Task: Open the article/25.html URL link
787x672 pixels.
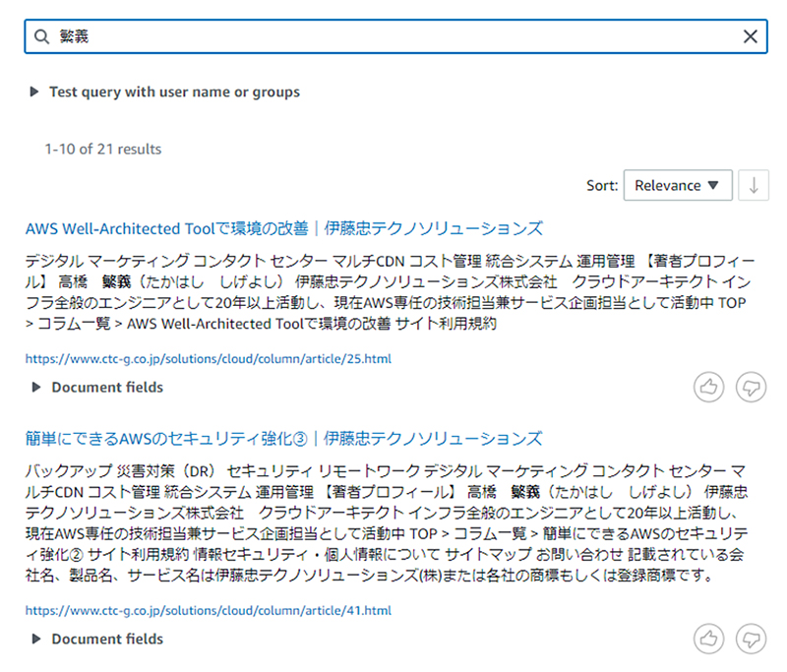Action: pyautogui.click(x=209, y=359)
